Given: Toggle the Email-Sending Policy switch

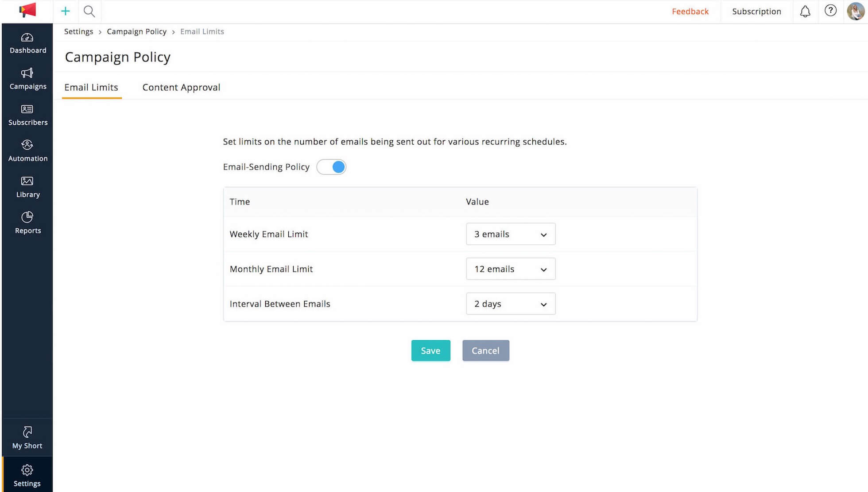Looking at the screenshot, I should click(331, 167).
